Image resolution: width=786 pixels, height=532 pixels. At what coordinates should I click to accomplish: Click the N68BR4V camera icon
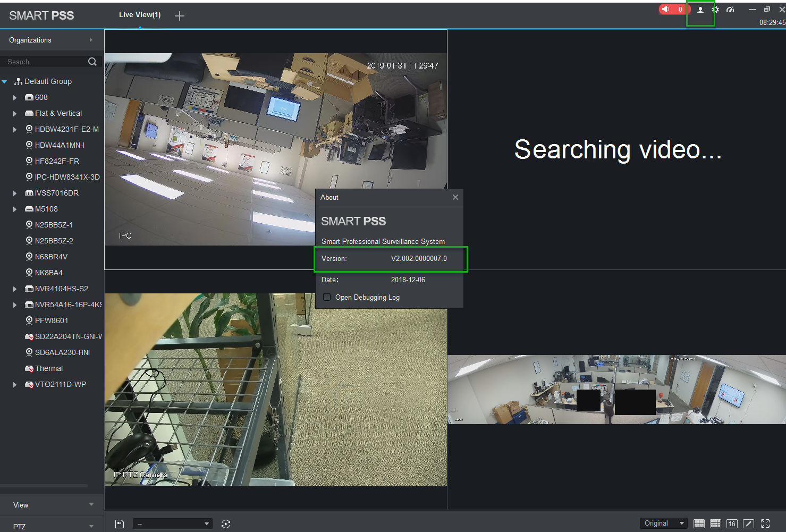coord(29,257)
